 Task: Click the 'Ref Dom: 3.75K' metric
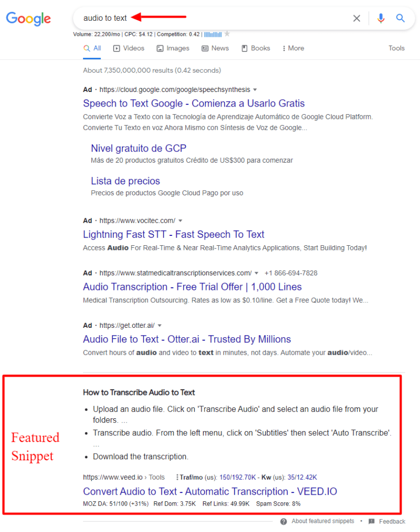coord(174,504)
